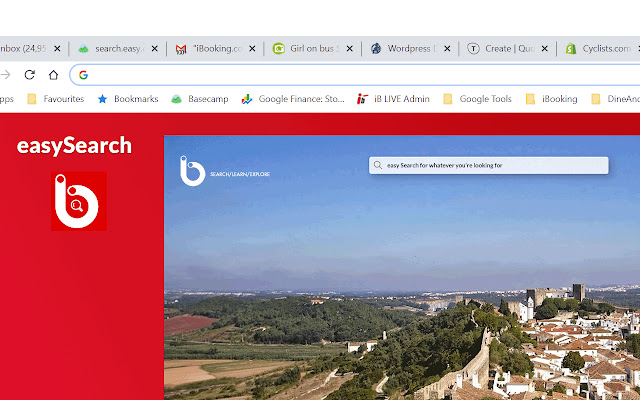Screen dimensions: 640x400
Task: Click the easySearch heading text
Action: point(74,146)
